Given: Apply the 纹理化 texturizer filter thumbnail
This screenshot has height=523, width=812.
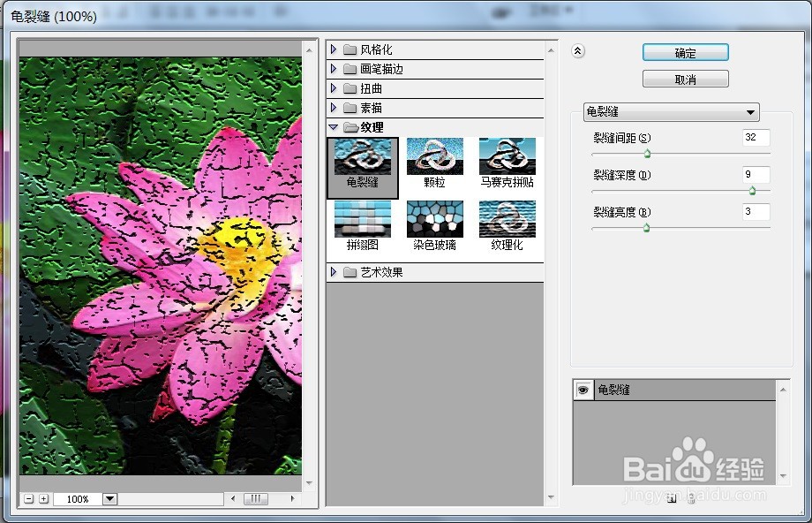Looking at the screenshot, I should [x=507, y=225].
